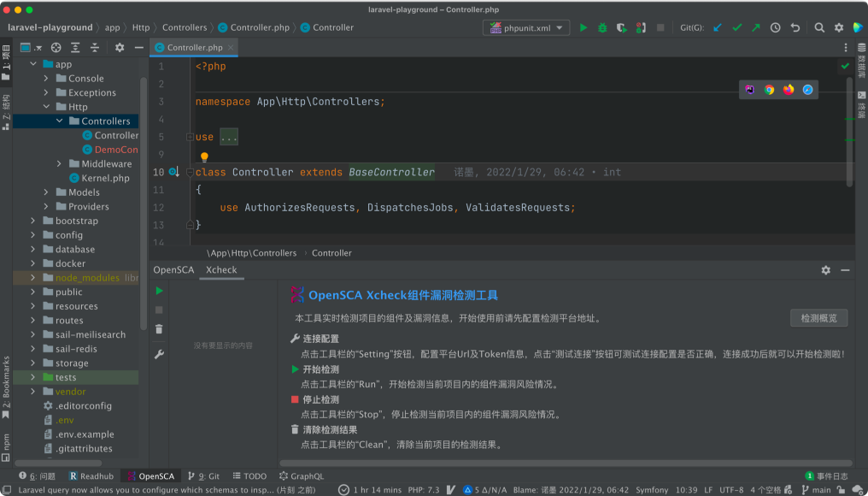Stop the Xcheck detection

(x=160, y=310)
